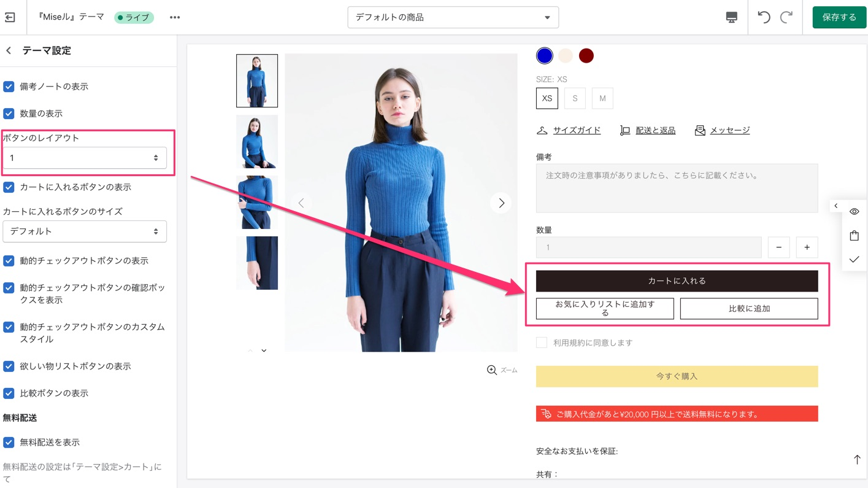868x488 pixels.
Task: Check the 利用規約に同意します checkbox
Action: [542, 343]
